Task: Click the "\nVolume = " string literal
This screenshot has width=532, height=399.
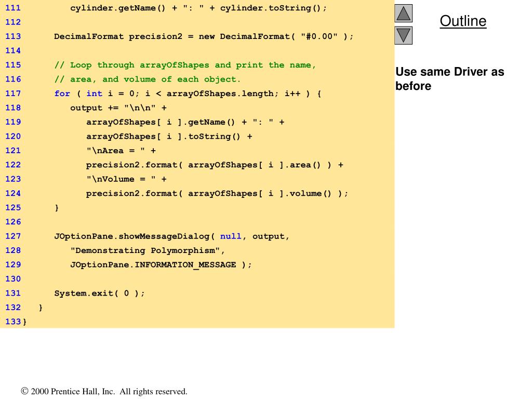Action: 121,179
